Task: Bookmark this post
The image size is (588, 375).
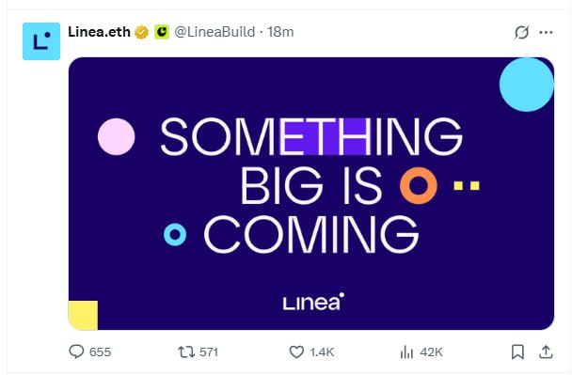Action: tap(517, 352)
